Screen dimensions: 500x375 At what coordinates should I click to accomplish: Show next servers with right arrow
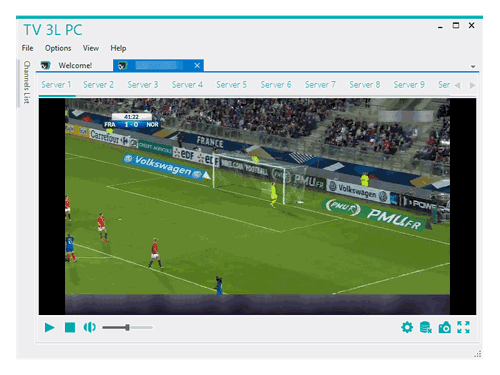472,85
